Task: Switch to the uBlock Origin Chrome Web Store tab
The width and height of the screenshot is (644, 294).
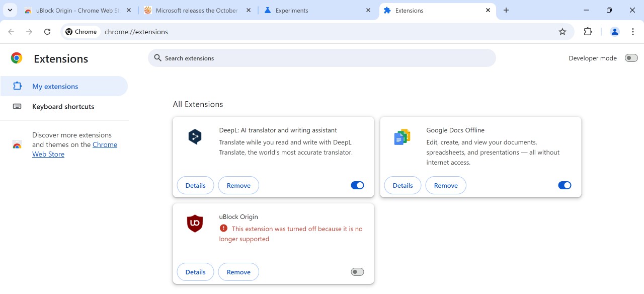Action: (x=78, y=10)
